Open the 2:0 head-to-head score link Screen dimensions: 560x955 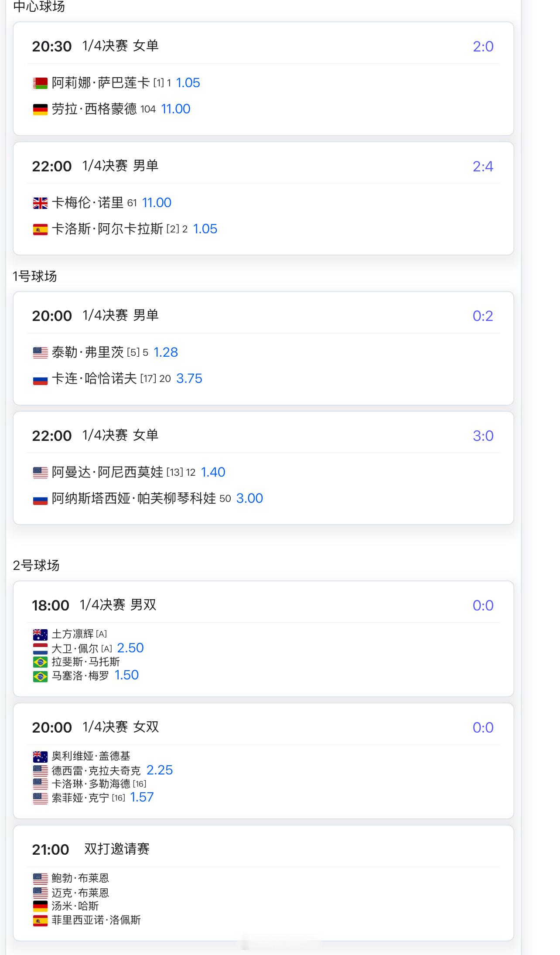pos(483,46)
